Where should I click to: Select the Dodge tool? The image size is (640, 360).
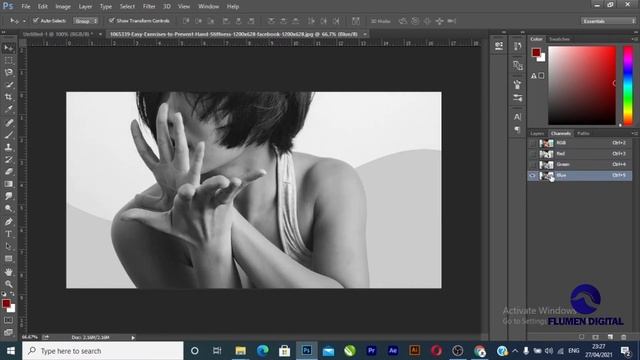tap(8, 208)
